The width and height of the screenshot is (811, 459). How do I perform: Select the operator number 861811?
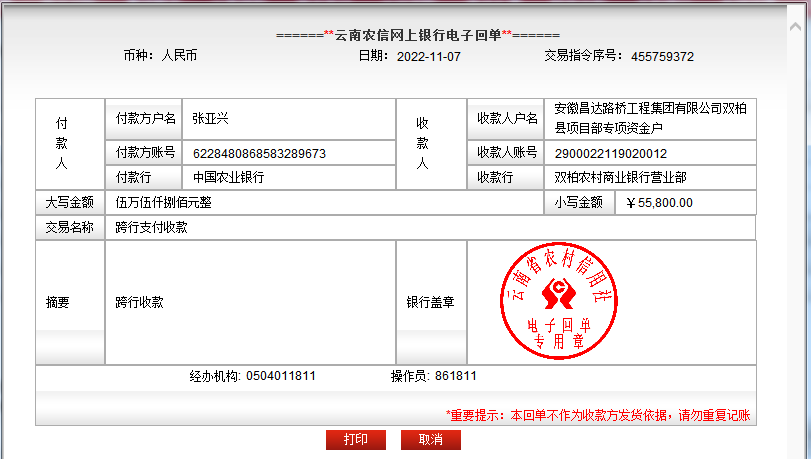click(x=456, y=377)
